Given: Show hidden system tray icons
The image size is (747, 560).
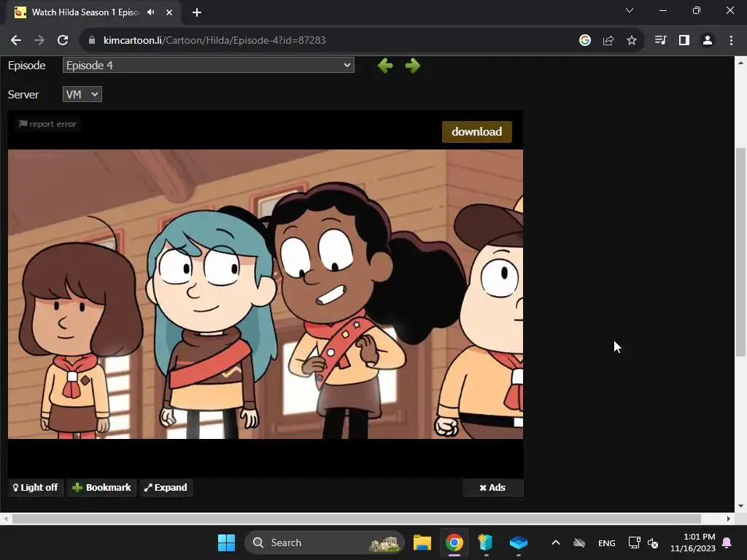Looking at the screenshot, I should [x=555, y=542].
